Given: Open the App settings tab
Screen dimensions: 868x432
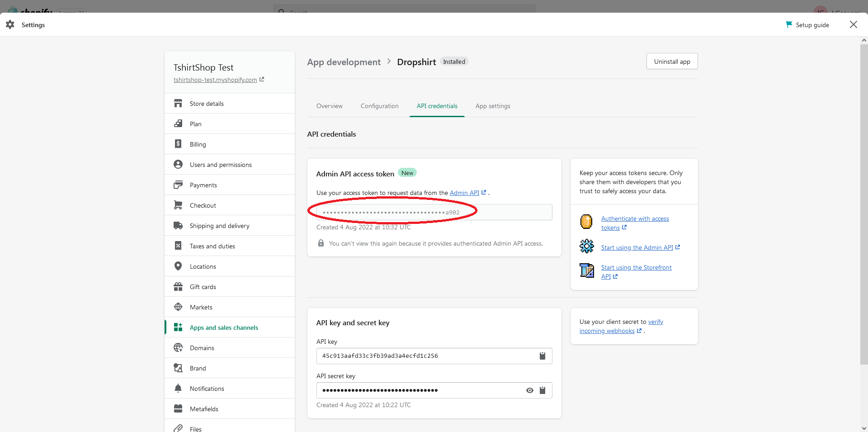Looking at the screenshot, I should tap(493, 106).
